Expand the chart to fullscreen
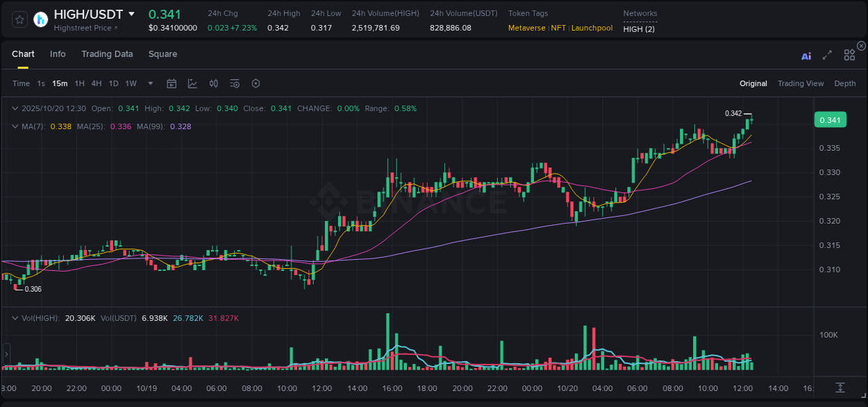 coord(826,56)
